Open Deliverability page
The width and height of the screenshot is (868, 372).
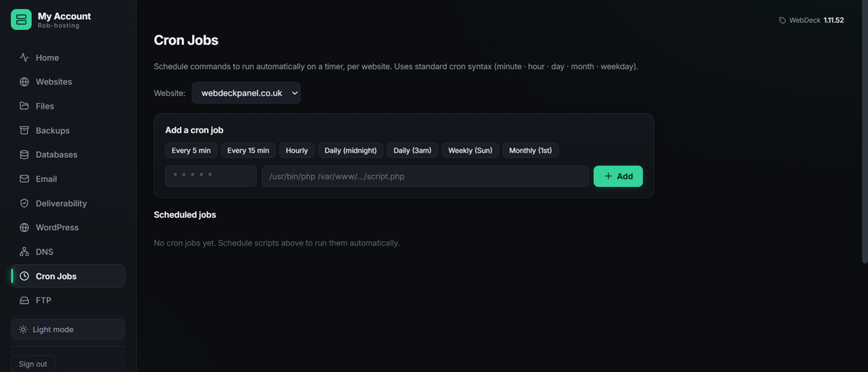click(x=68, y=203)
